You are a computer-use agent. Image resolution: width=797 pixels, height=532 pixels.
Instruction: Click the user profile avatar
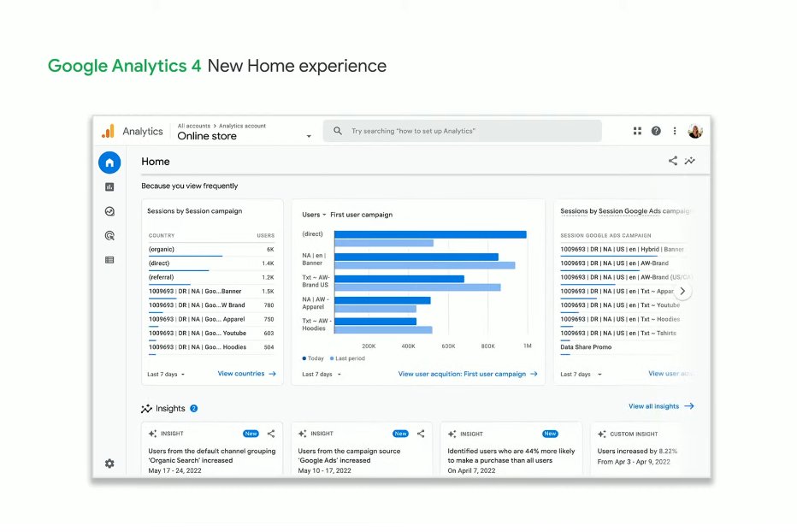(695, 131)
